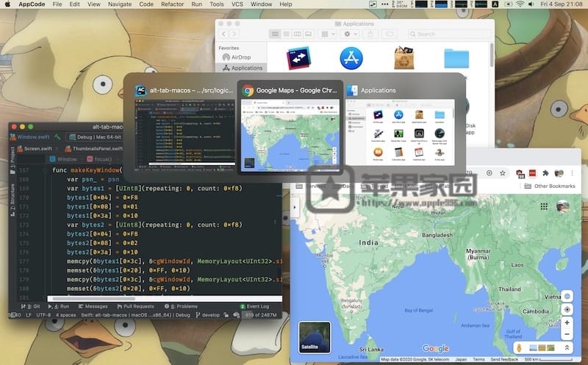Open the Code menu

pos(146,4)
